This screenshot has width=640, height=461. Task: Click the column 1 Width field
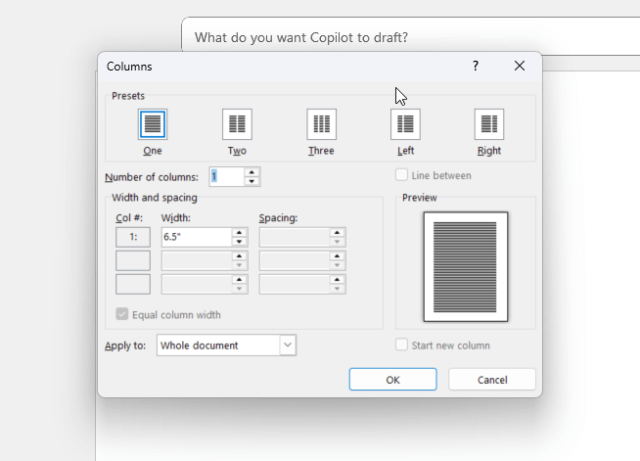[x=197, y=237]
